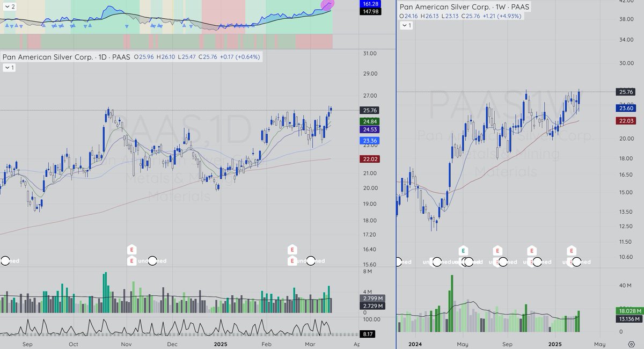
Task: Click the weekly high value H26.13
Action: click(430, 16)
